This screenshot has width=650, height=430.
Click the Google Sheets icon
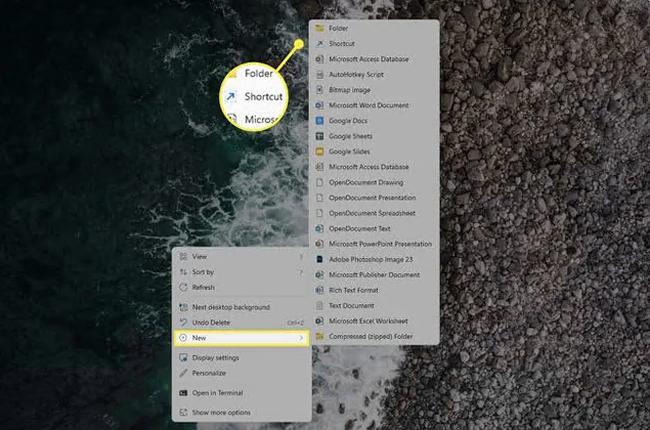(x=319, y=136)
